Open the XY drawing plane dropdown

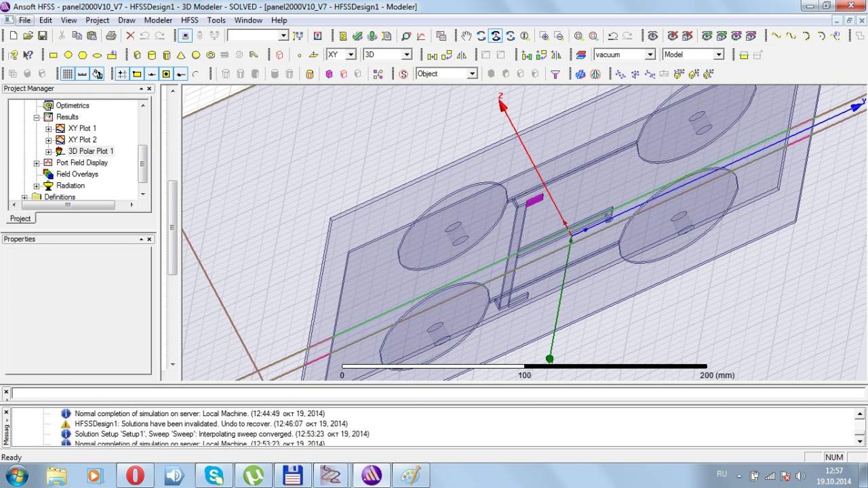pyautogui.click(x=351, y=55)
